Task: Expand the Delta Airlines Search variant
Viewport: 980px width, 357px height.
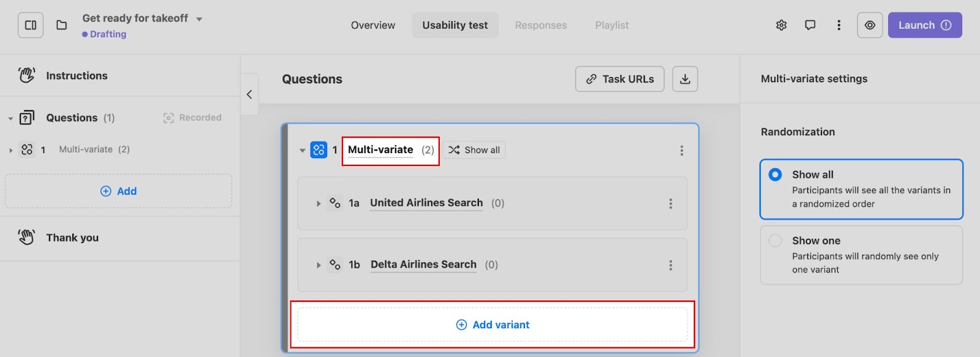Action: (x=318, y=265)
